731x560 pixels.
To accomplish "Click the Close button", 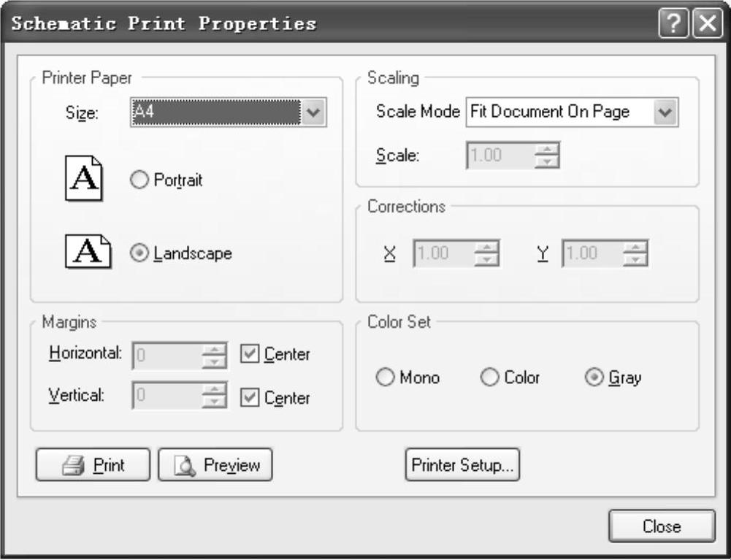I will (x=662, y=526).
